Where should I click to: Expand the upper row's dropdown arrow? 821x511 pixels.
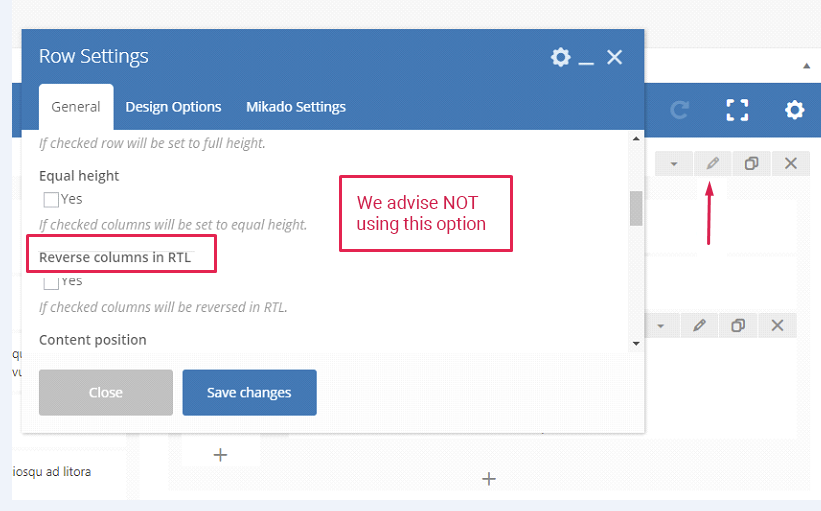(x=674, y=163)
